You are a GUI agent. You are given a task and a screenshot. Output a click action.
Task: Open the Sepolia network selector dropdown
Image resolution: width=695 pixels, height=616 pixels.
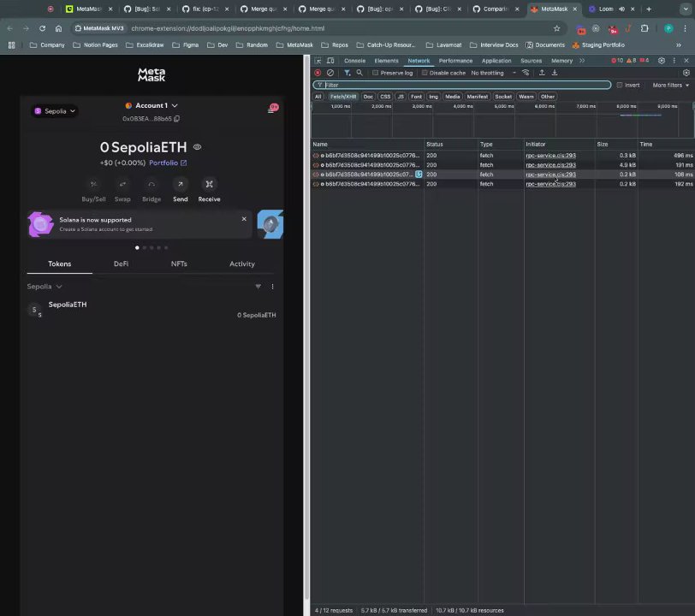(x=56, y=111)
